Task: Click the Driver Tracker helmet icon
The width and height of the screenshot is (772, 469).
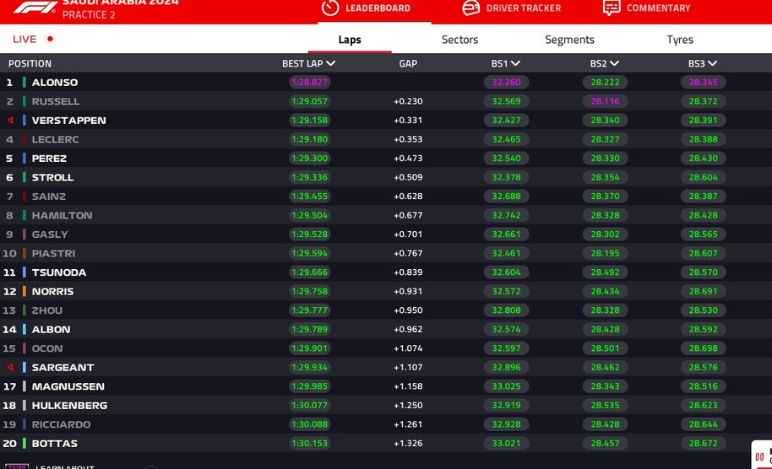Action: tap(471, 8)
